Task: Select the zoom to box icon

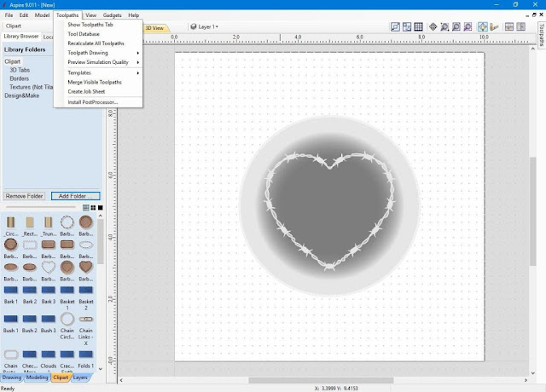Action: (444, 26)
